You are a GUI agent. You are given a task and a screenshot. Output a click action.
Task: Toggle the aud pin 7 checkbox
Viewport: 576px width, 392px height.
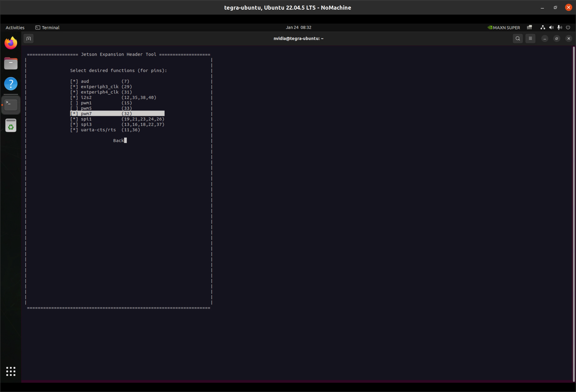tap(74, 81)
